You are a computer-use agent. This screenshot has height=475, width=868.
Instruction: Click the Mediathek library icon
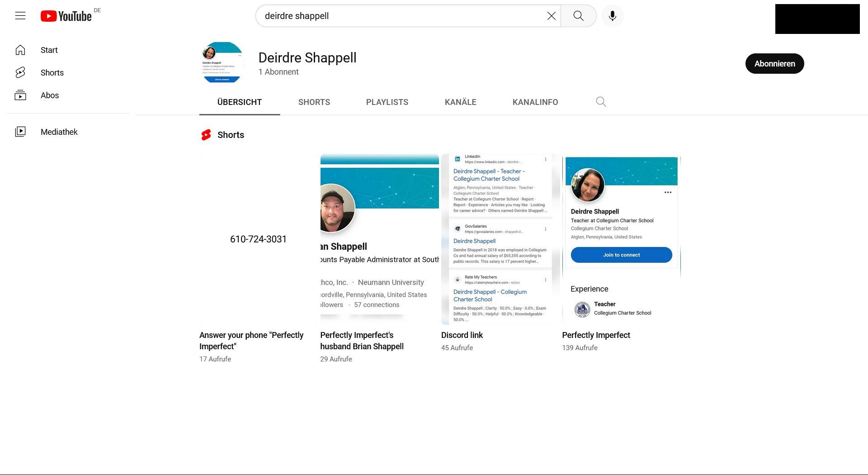click(20, 132)
